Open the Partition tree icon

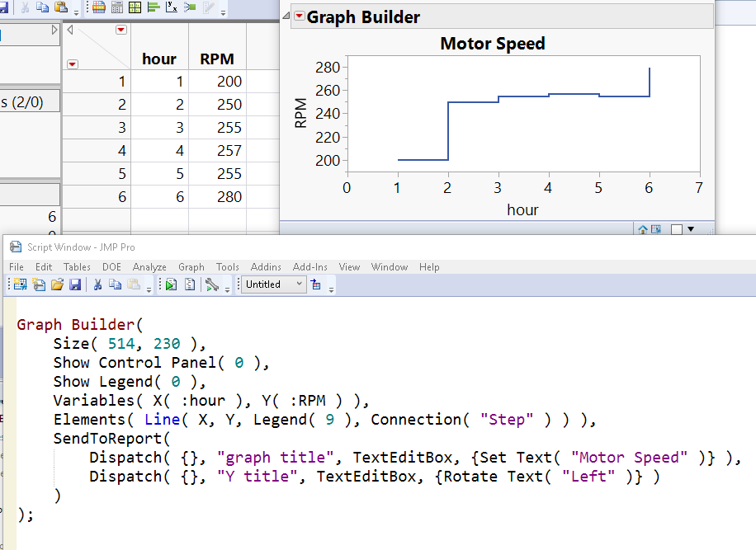(190, 7)
